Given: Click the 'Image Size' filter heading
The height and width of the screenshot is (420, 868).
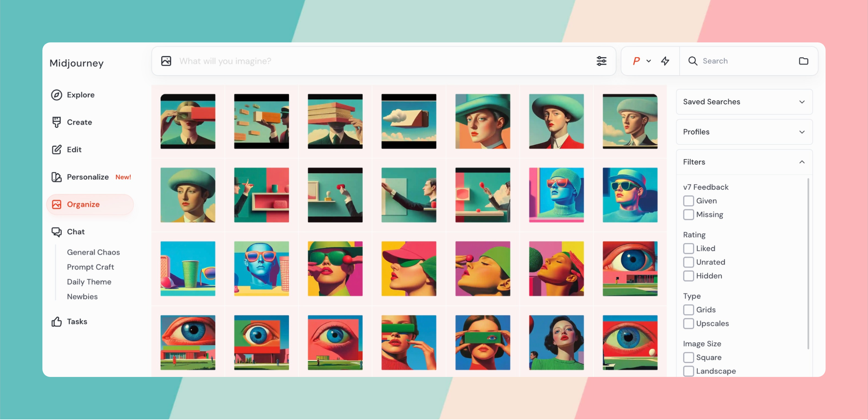Looking at the screenshot, I should [x=702, y=344].
